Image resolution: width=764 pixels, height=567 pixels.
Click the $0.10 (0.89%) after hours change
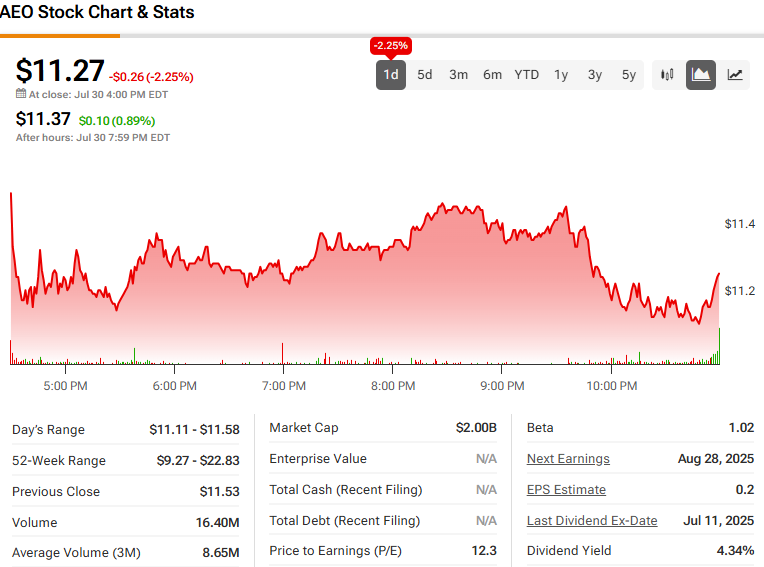(x=117, y=121)
